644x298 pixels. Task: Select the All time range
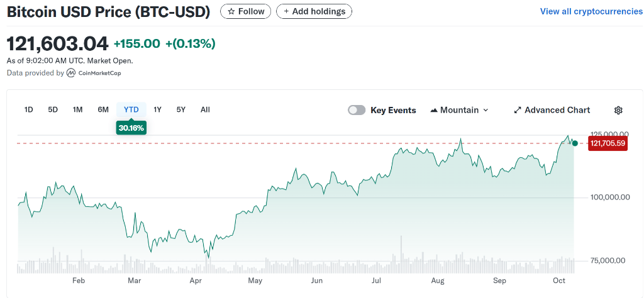[205, 109]
